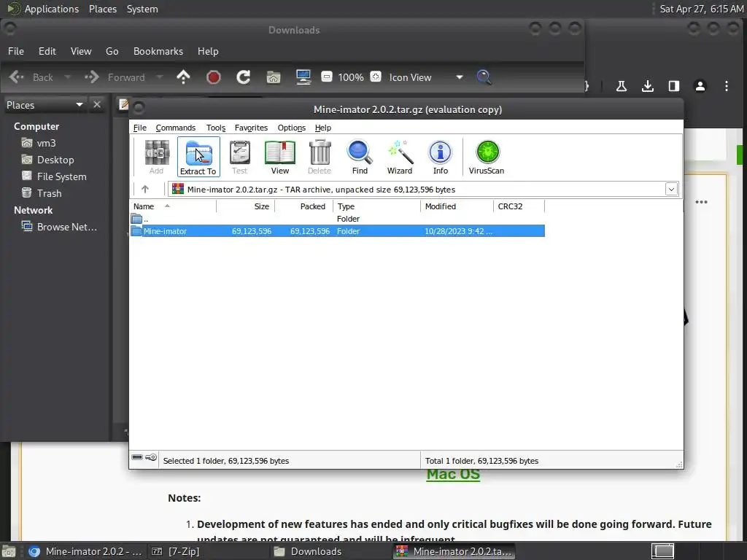Viewport: 747px width, 560px height.
Task: Click the browser download arrow icon
Action: [648, 86]
